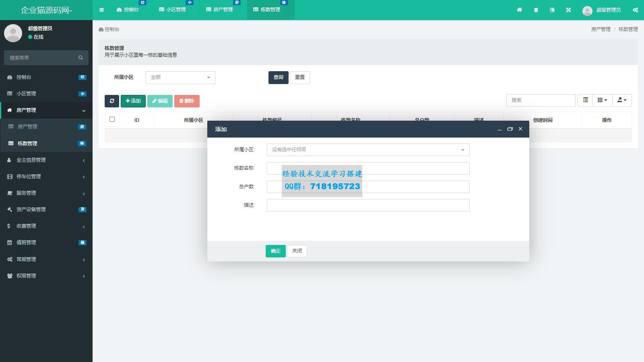Open 值班管理 in the sidebar
The image size is (644, 362).
[46, 243]
